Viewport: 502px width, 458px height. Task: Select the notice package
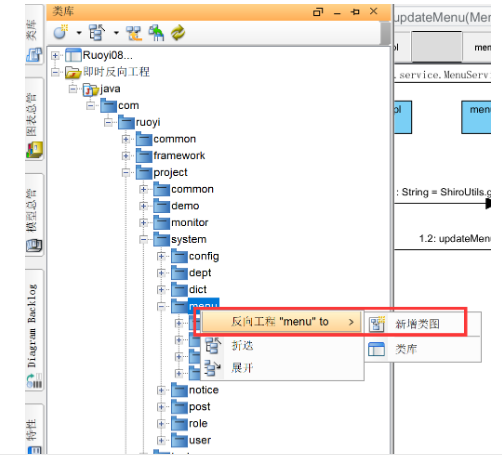point(195,390)
